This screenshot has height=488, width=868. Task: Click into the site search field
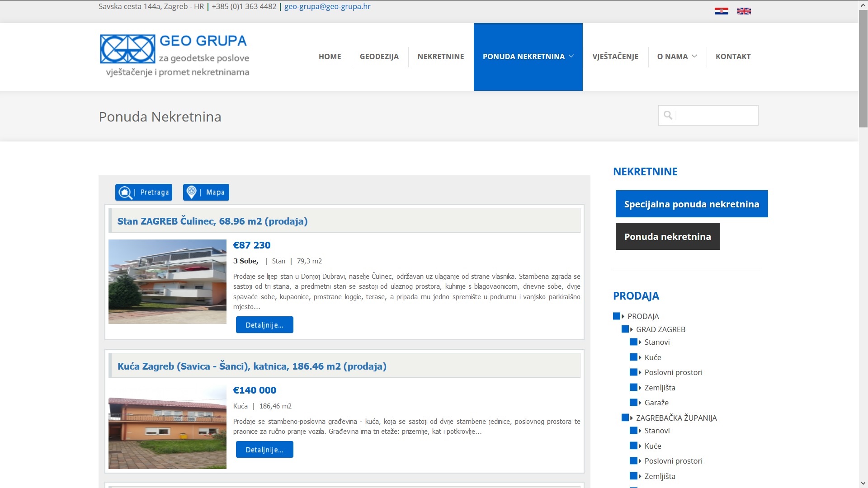[x=708, y=115]
